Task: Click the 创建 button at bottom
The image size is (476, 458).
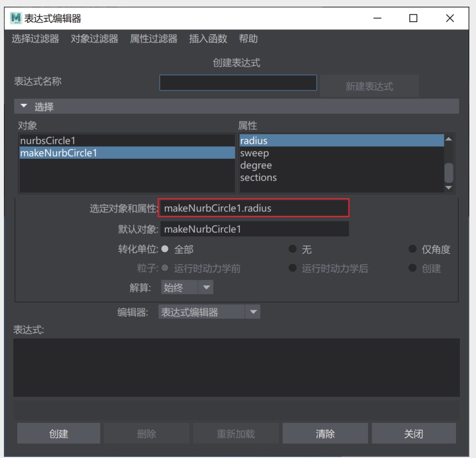Action: [59, 434]
